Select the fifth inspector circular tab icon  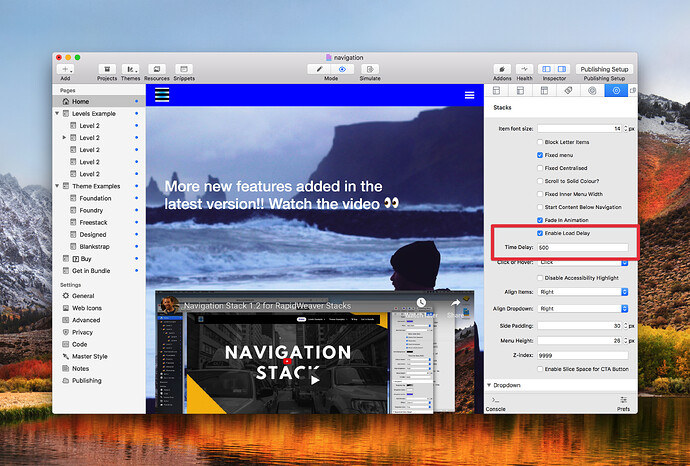592,90
